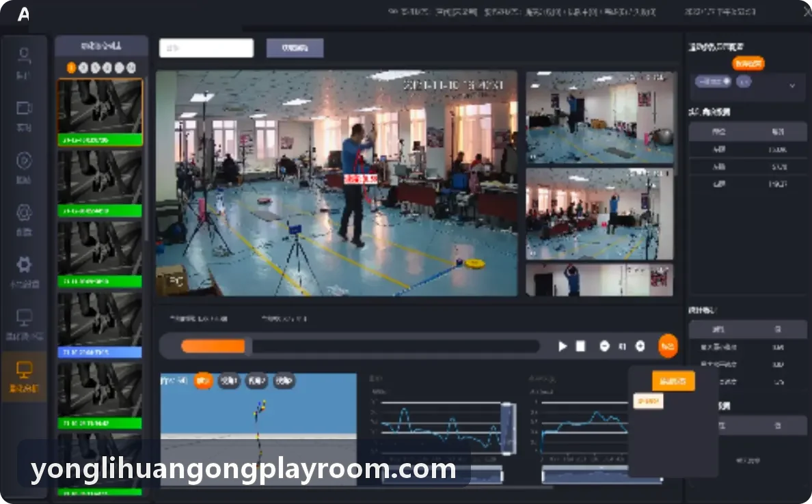The image size is (812, 504).
Task: Go to the last page dot above thumbnails
Action: pyautogui.click(x=131, y=68)
